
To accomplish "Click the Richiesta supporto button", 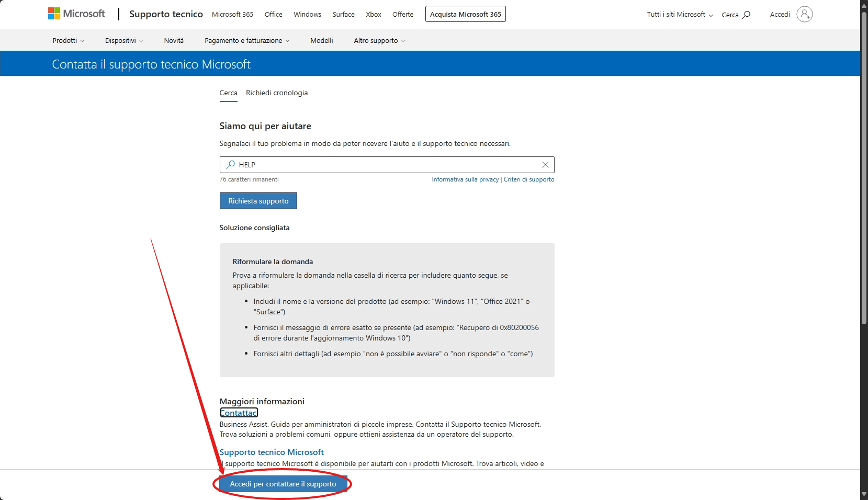I will (x=258, y=201).
